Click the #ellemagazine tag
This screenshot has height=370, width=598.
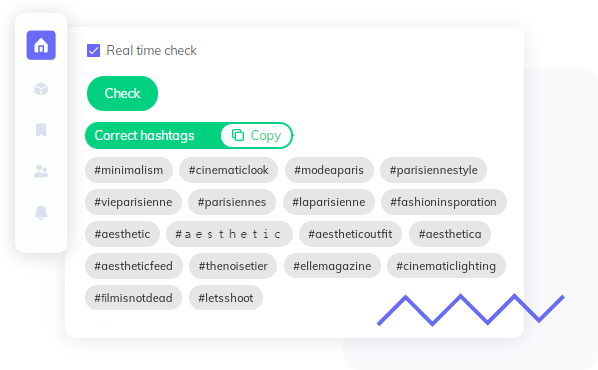(x=332, y=266)
